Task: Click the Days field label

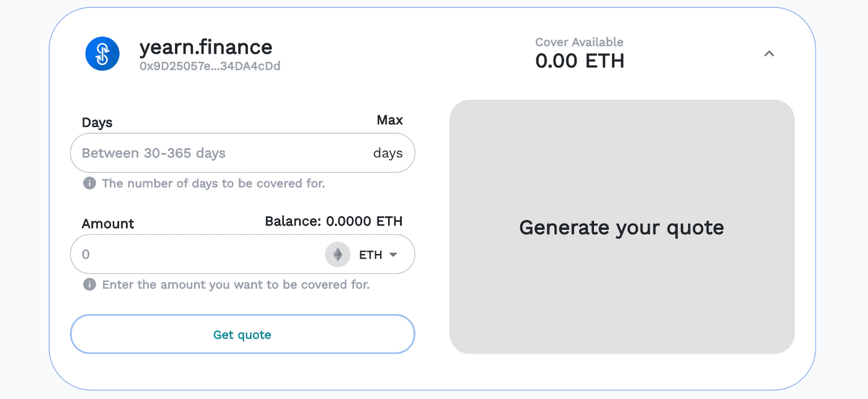Action: pyautogui.click(x=97, y=123)
